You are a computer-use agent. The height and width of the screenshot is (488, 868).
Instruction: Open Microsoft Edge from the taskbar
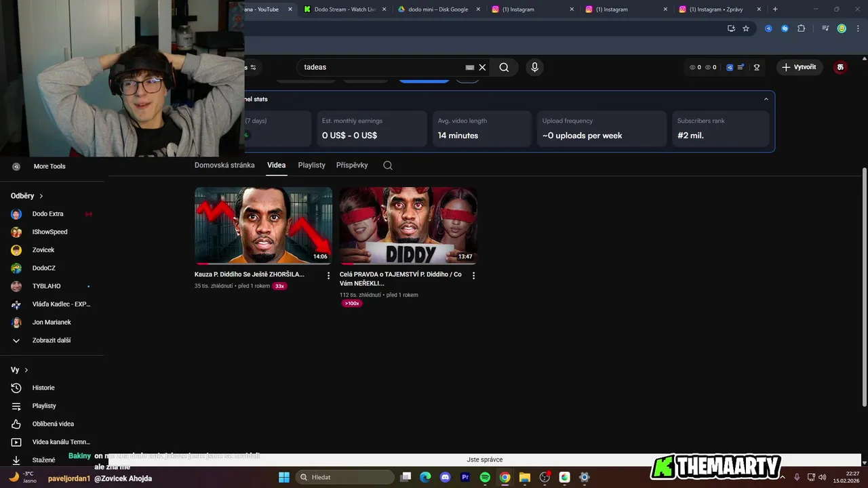(x=425, y=477)
